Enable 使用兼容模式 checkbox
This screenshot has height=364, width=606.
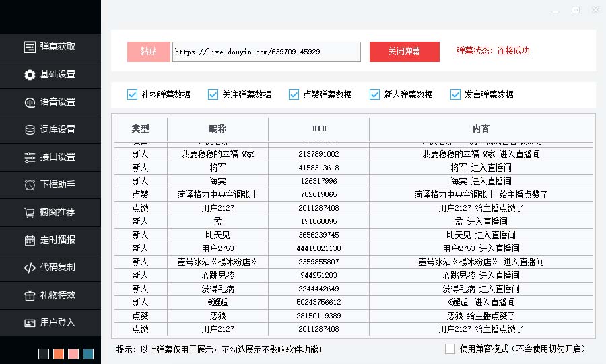click(x=450, y=349)
